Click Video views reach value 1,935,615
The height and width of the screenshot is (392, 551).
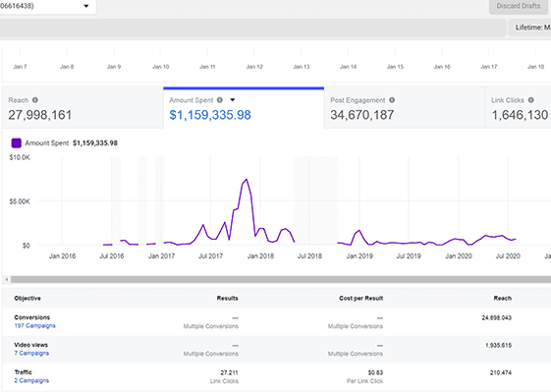498,345
